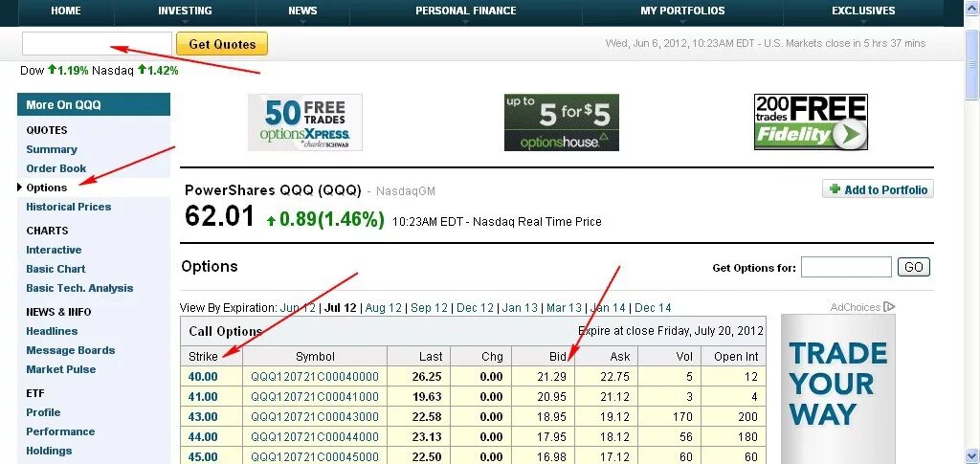This screenshot has height=464, width=980.
Task: Click the Open Int column header
Action: point(736,357)
